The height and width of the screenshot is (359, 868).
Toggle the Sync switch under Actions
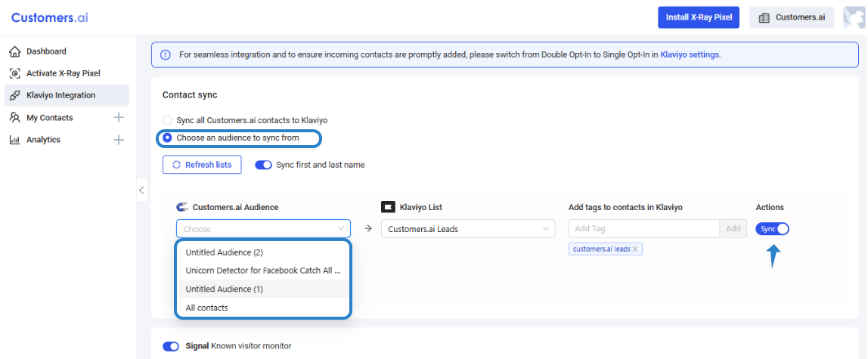(772, 229)
